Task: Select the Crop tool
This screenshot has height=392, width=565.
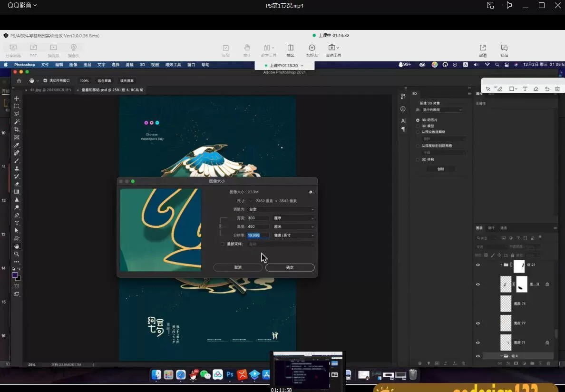Action: (17, 129)
